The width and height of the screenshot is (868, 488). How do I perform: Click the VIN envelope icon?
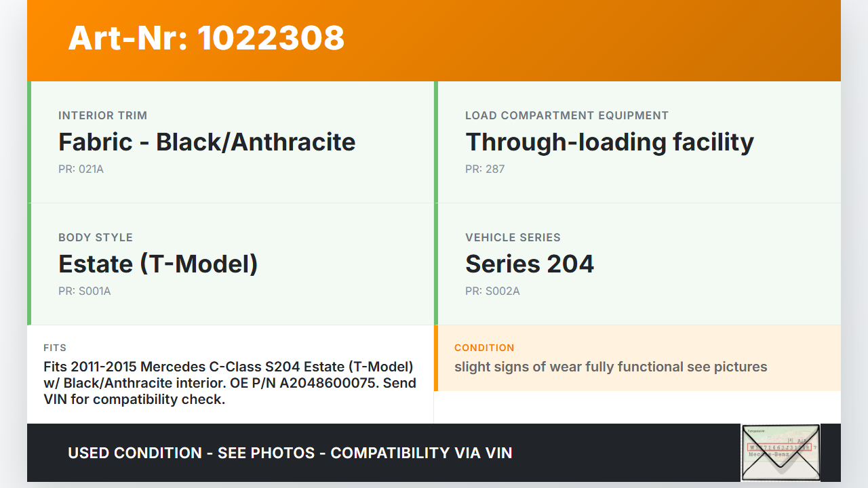pyautogui.click(x=781, y=452)
